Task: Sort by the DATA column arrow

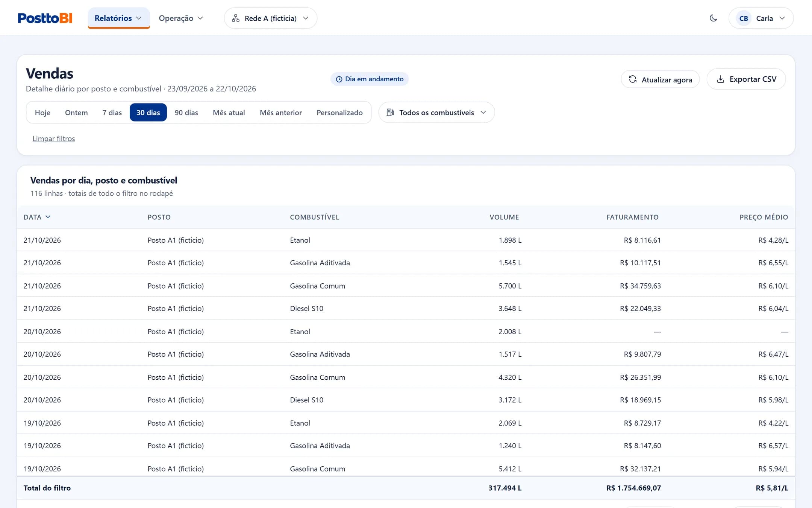Action: coord(48,217)
